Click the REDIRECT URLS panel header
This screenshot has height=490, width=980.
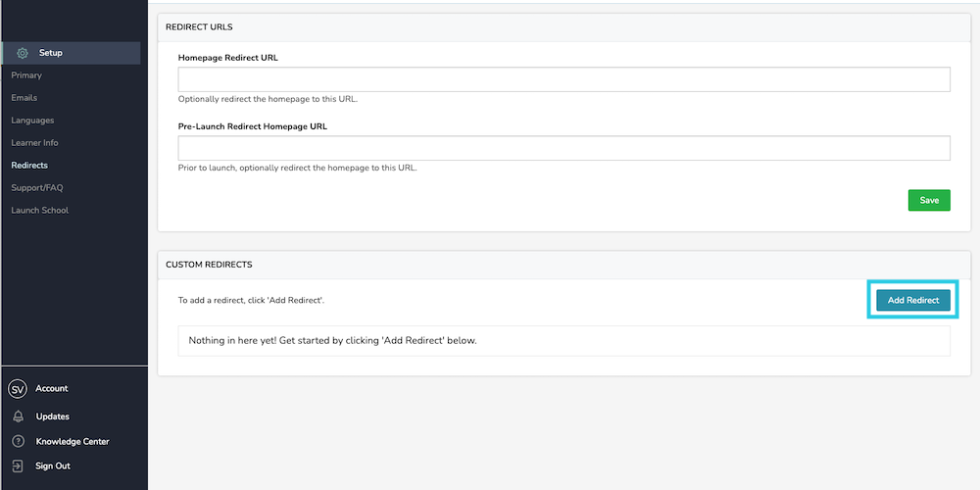(x=563, y=27)
